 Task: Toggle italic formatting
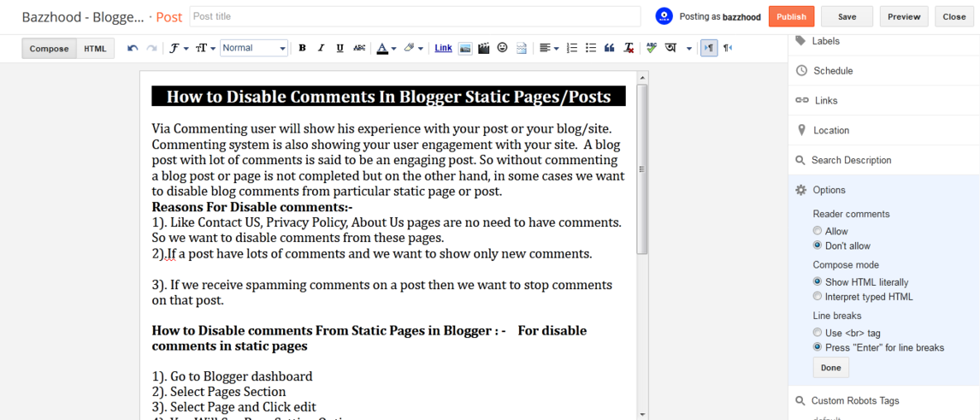click(321, 48)
